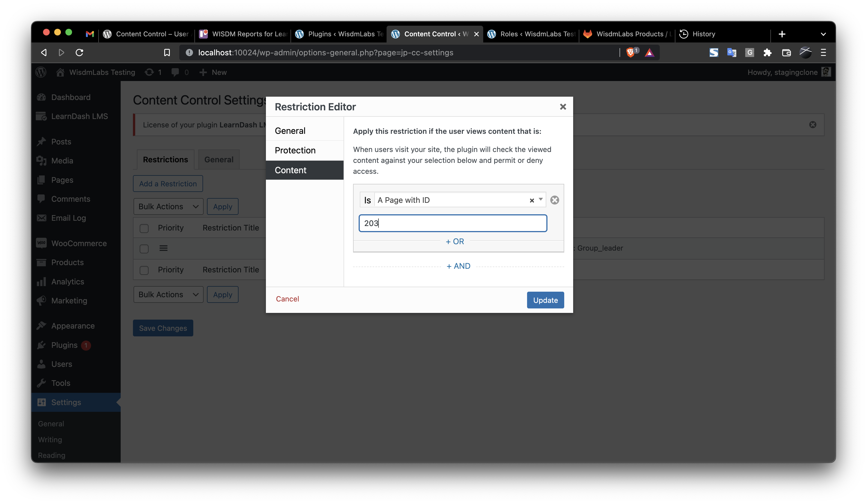The width and height of the screenshot is (867, 504).
Task: Dismiss the LearnDash license notice
Action: pyautogui.click(x=813, y=125)
